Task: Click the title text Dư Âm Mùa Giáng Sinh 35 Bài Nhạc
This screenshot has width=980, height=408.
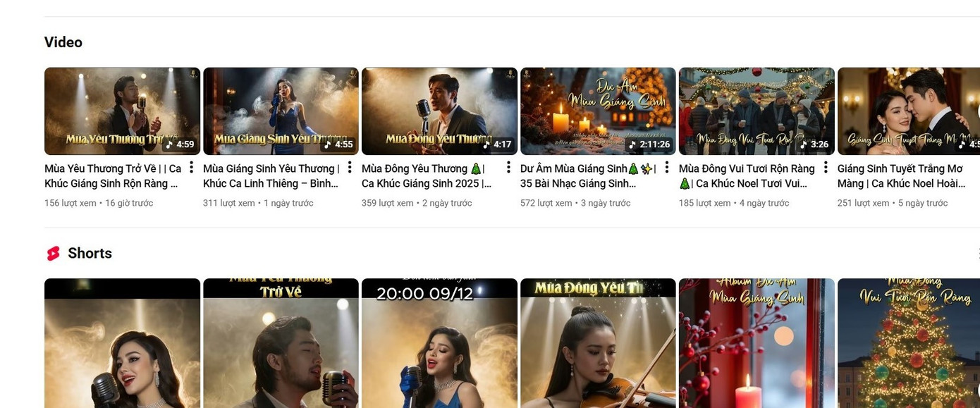Action: tap(588, 176)
